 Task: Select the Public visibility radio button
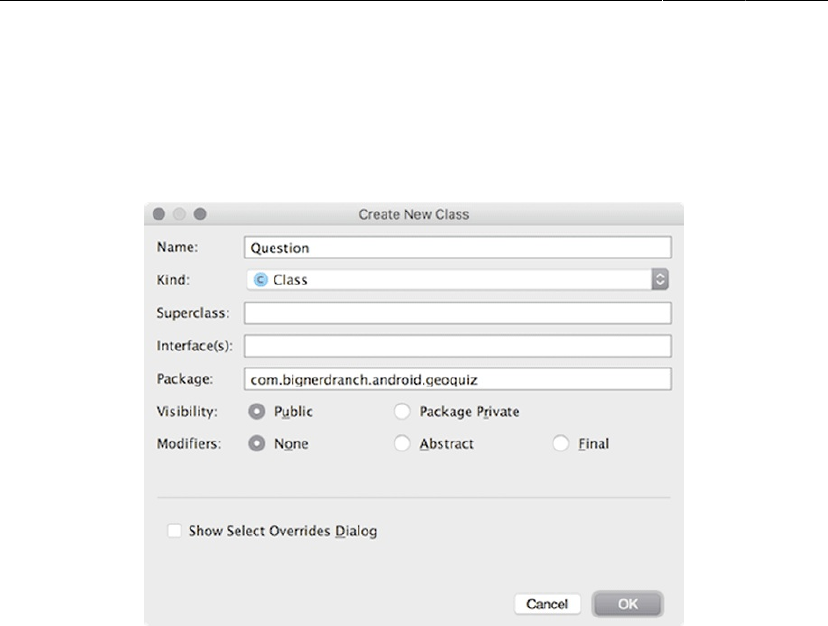point(256,411)
